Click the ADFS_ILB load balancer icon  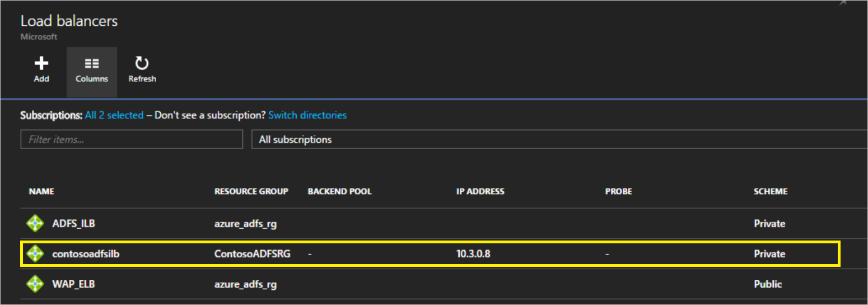(35, 223)
